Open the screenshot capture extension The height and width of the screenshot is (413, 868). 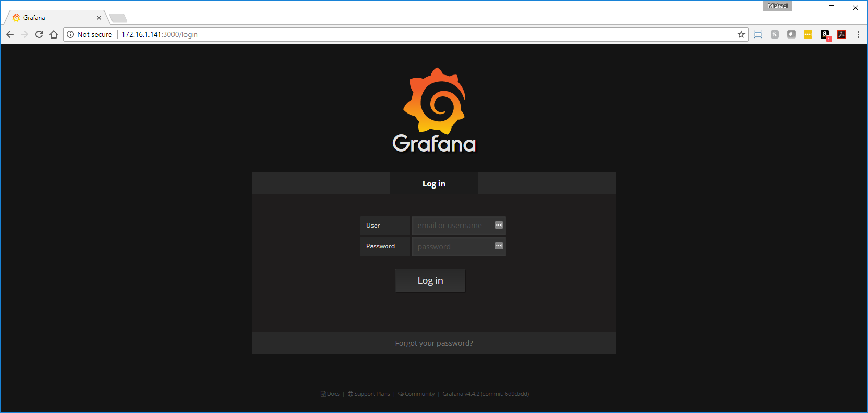coord(758,34)
